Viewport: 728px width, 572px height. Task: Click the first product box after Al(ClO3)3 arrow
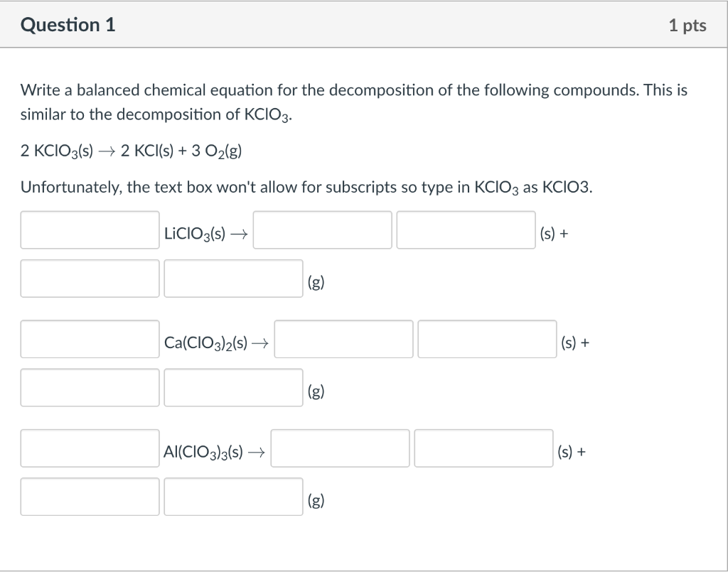(340, 448)
